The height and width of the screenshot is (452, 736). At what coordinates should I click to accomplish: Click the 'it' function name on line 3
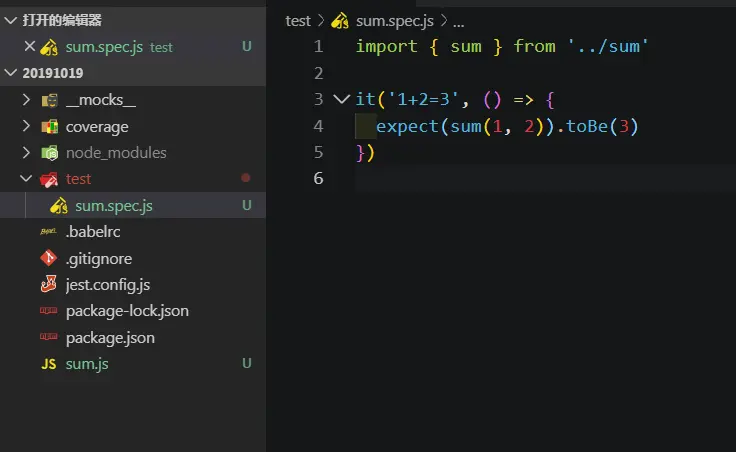point(365,99)
